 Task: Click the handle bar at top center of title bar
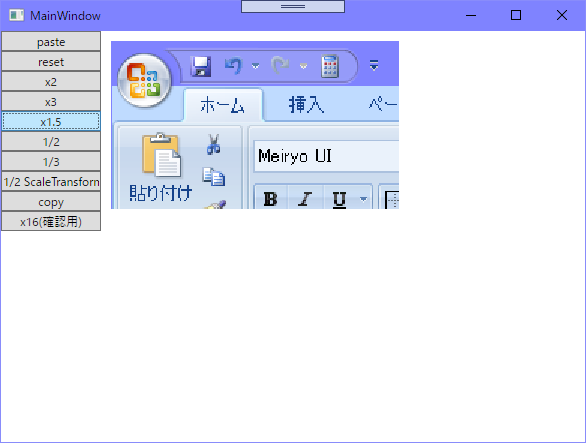tap(293, 6)
